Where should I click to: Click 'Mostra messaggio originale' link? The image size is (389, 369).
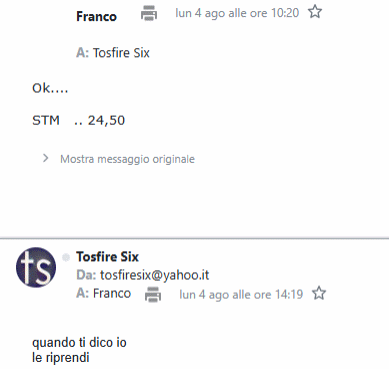127,159
